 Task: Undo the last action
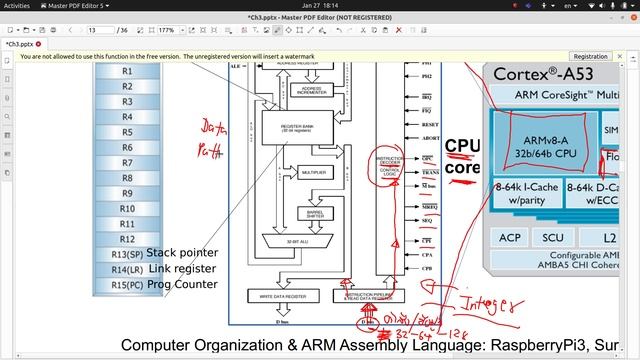tap(339, 30)
